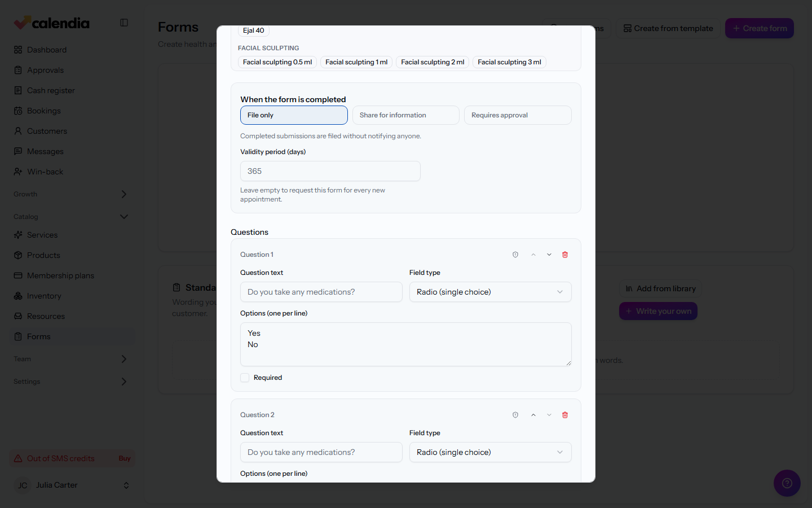Screen dimensions: 812x508
Task: Click Buy SMS credits link
Action: point(125,458)
